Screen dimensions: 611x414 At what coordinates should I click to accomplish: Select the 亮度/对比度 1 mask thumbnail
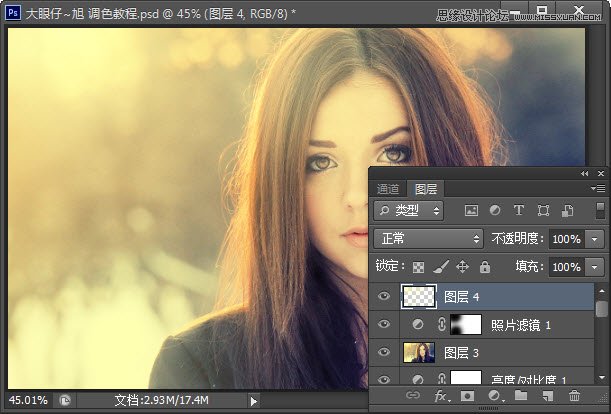(466, 377)
